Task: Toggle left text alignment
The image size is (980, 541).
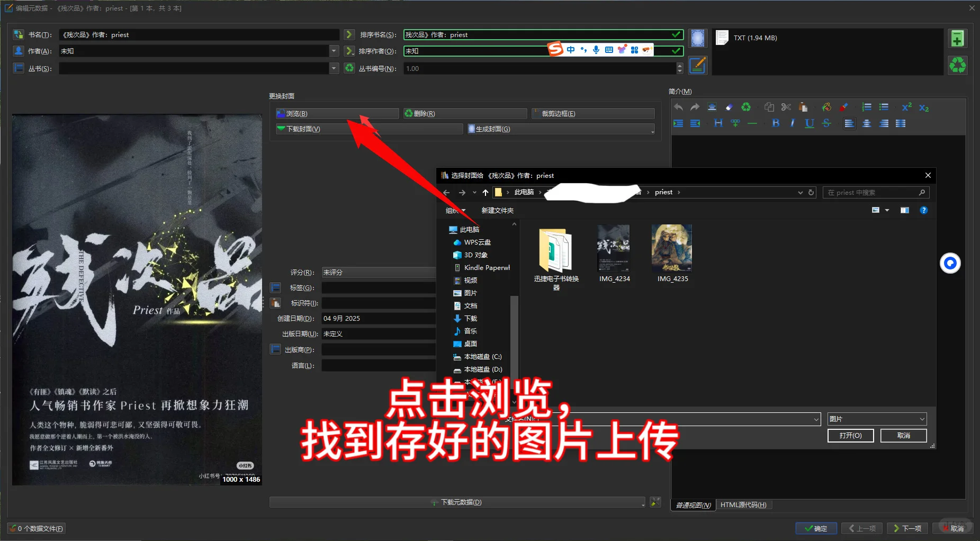Action: click(850, 123)
